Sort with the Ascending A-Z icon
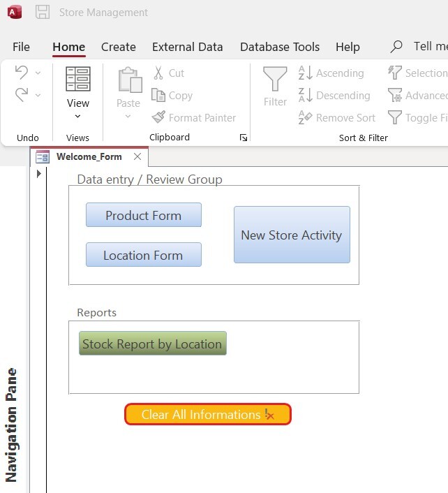The height and width of the screenshot is (493, 448). [306, 73]
